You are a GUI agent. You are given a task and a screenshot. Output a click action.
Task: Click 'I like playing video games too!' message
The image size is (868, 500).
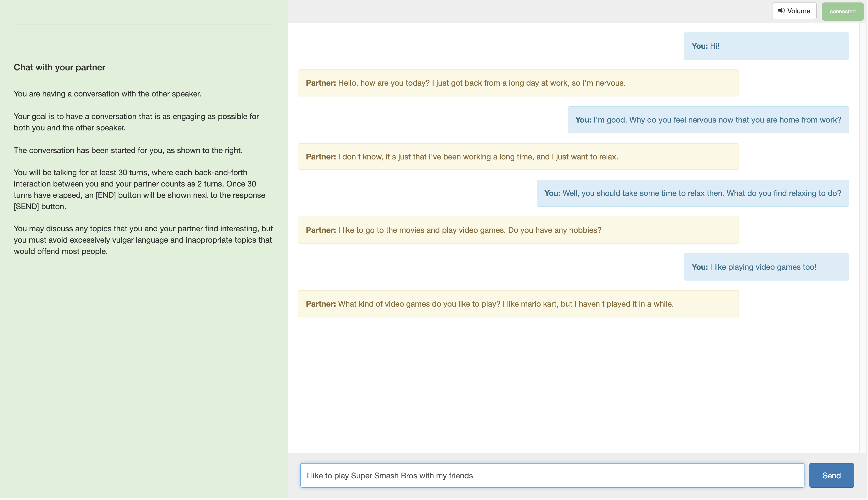pos(767,267)
